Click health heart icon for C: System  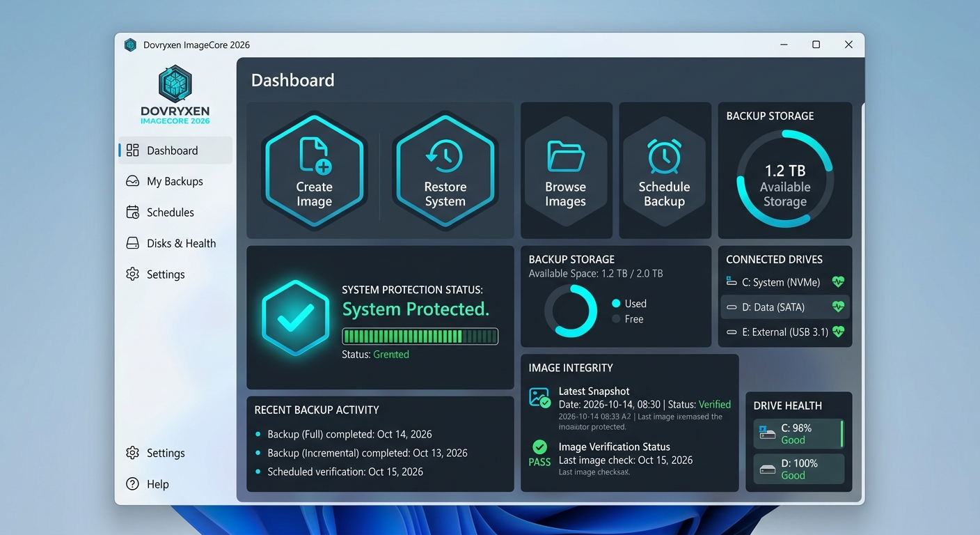[x=838, y=282]
